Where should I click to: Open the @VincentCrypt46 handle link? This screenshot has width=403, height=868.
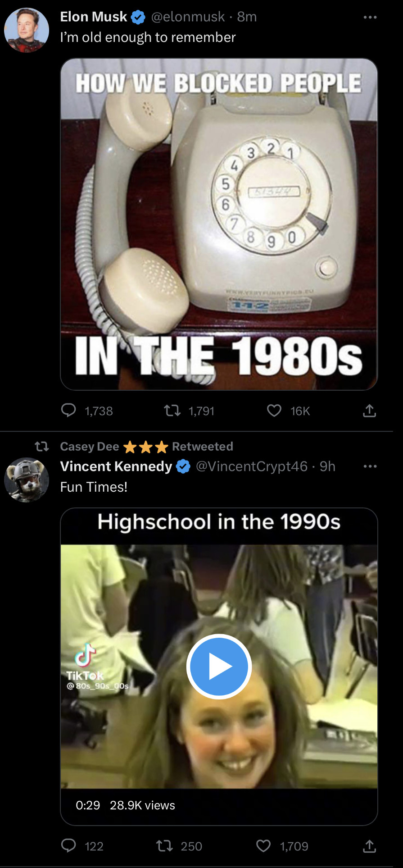(x=252, y=466)
